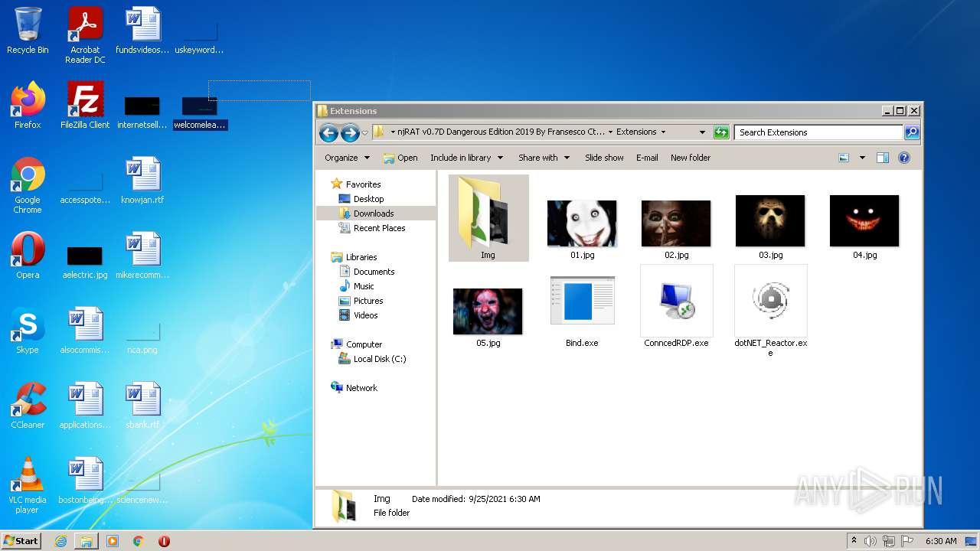Launch Opera desktop shortcut
This screenshot has width=980, height=551.
click(28, 256)
